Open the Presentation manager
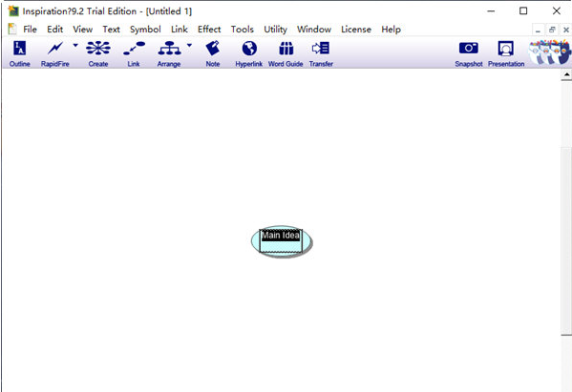 click(506, 54)
